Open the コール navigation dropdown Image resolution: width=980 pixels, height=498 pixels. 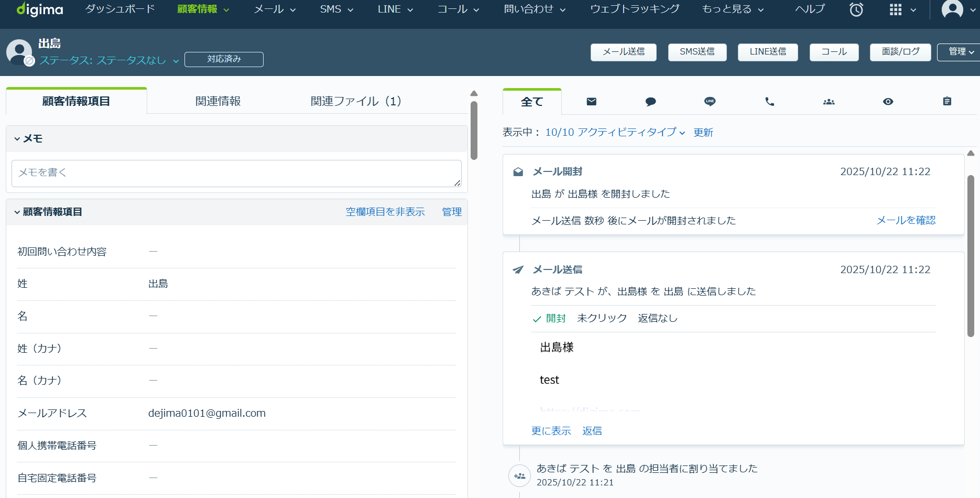[458, 9]
